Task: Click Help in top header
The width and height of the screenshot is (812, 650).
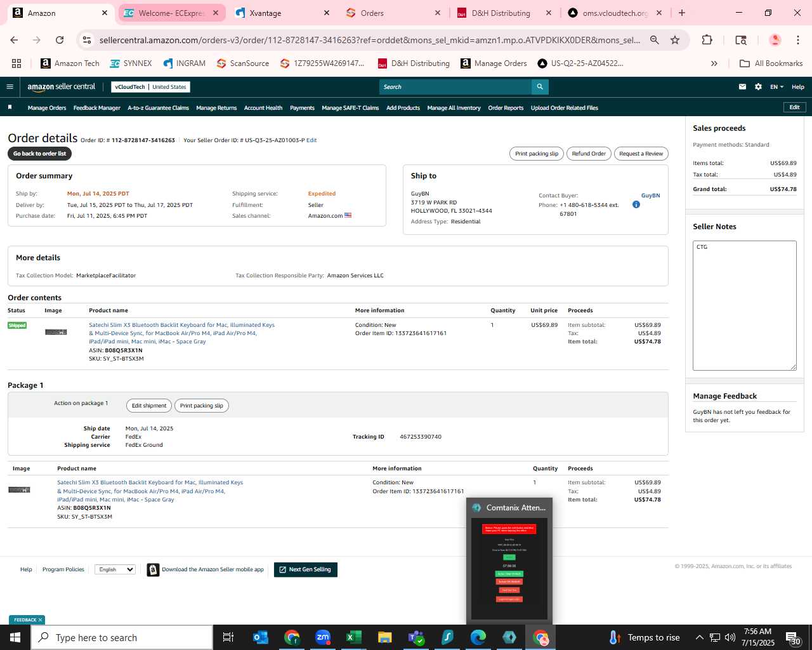Action: pos(798,87)
